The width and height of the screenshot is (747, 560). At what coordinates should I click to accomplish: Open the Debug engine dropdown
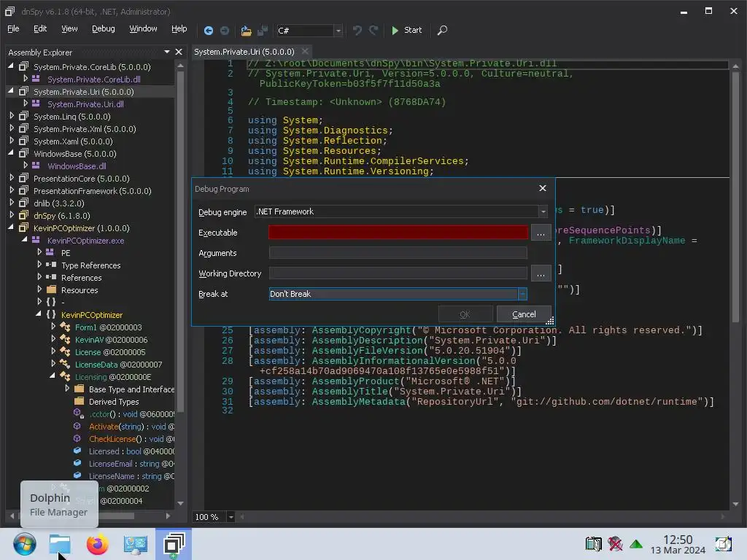click(x=543, y=211)
